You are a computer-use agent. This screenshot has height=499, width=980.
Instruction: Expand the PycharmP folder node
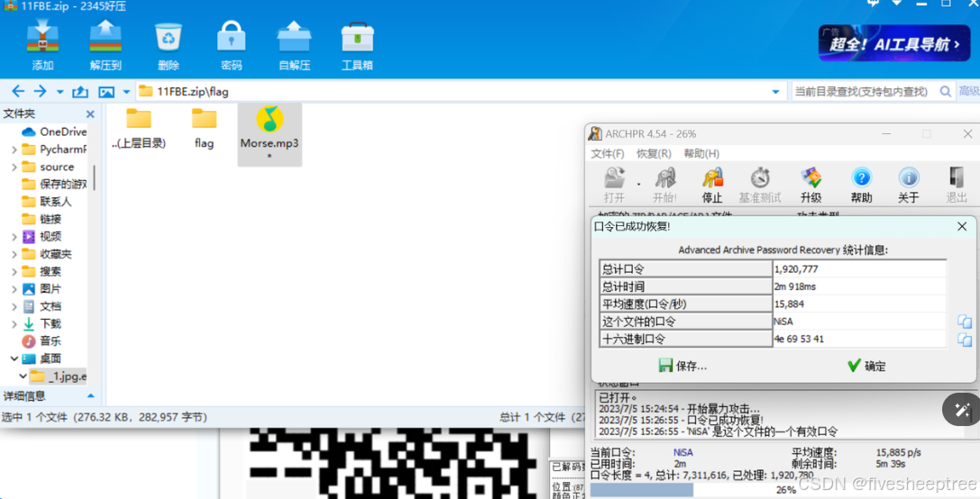coord(14,150)
